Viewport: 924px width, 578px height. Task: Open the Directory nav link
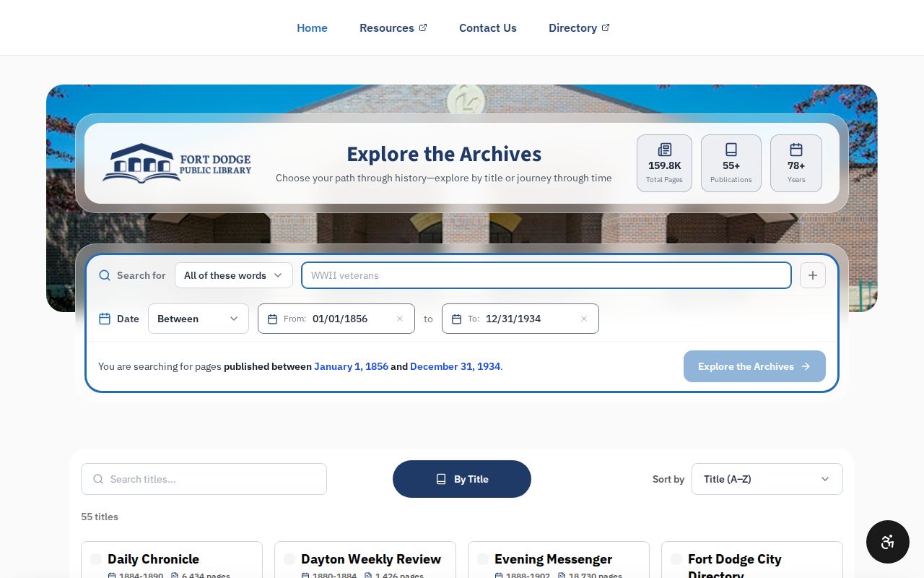pos(579,27)
